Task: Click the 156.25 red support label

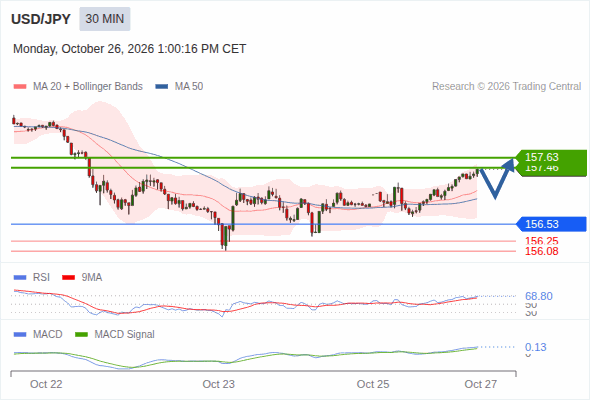Action: click(542, 241)
